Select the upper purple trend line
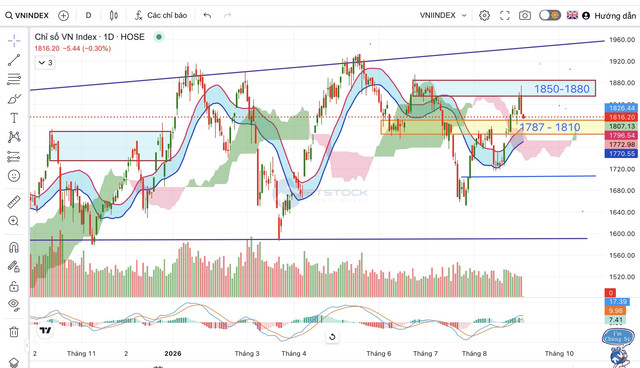Screen dimensions: 640x368 point(317,66)
